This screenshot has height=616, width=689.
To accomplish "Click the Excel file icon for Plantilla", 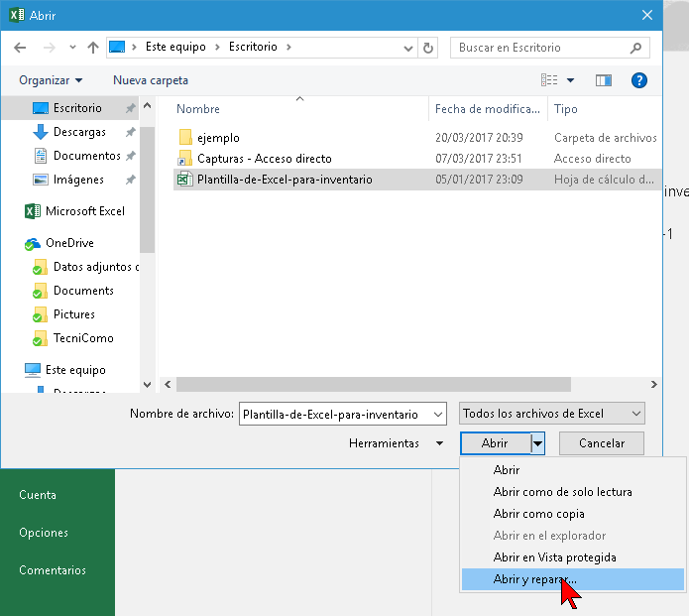I will point(185,179).
